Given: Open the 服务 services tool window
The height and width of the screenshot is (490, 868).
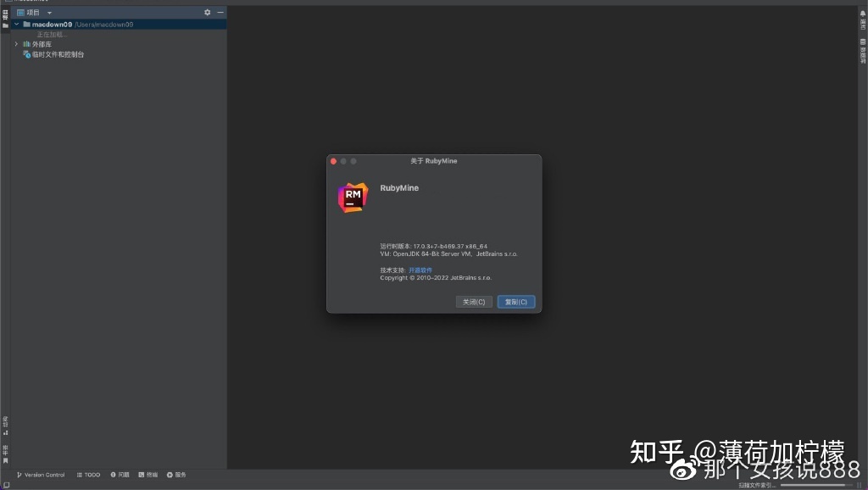Looking at the screenshot, I should (x=176, y=475).
